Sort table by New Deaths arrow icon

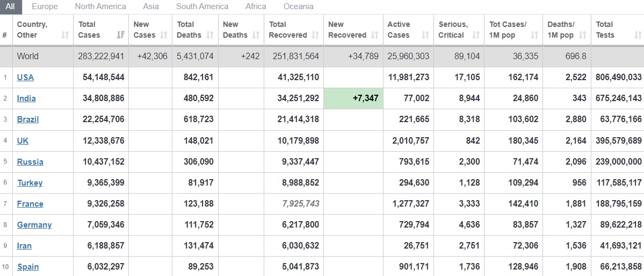256,36
